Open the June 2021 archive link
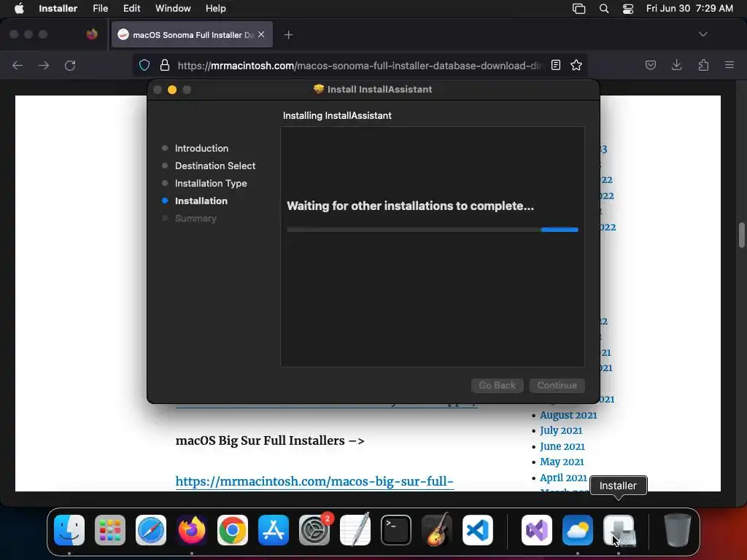 [x=562, y=447]
